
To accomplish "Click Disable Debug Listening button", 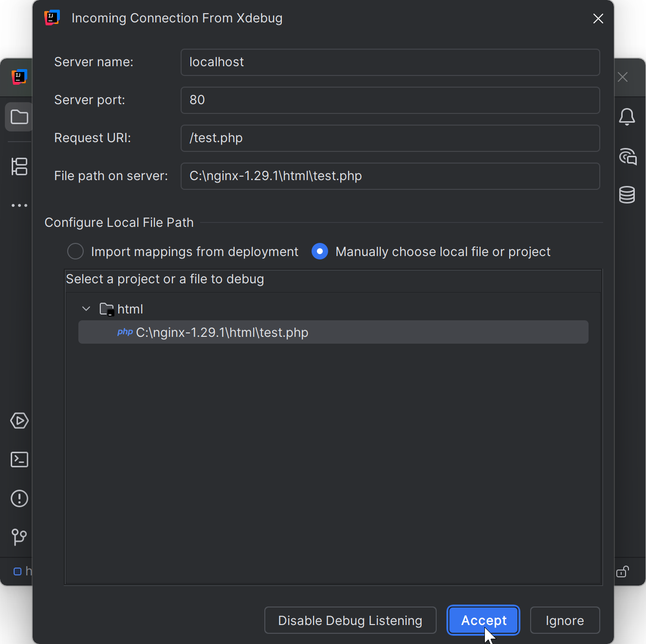I will (350, 621).
